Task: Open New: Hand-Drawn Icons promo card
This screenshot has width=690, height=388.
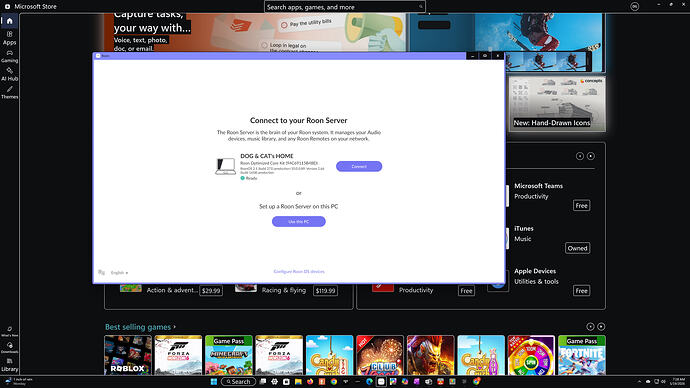Action: coord(557,104)
